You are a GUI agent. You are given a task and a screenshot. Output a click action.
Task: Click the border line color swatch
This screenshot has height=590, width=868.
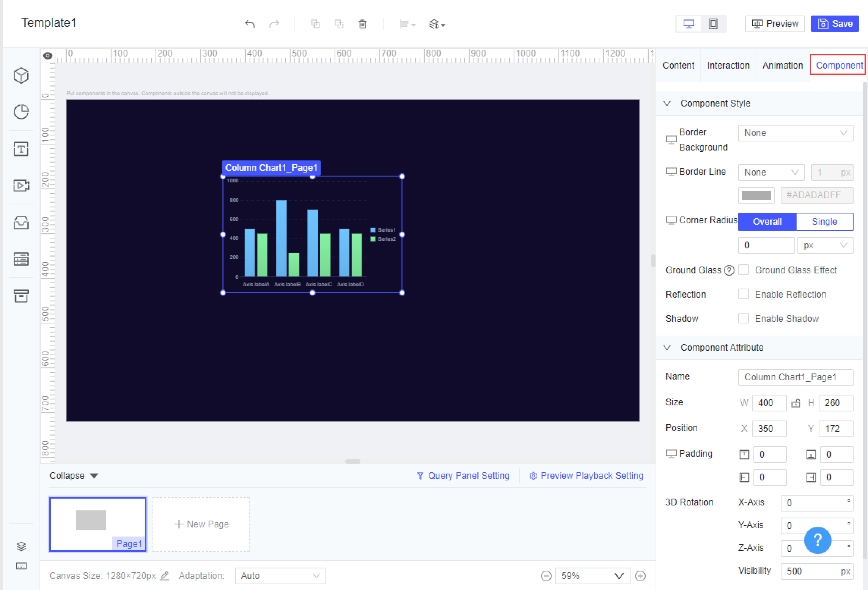point(756,195)
